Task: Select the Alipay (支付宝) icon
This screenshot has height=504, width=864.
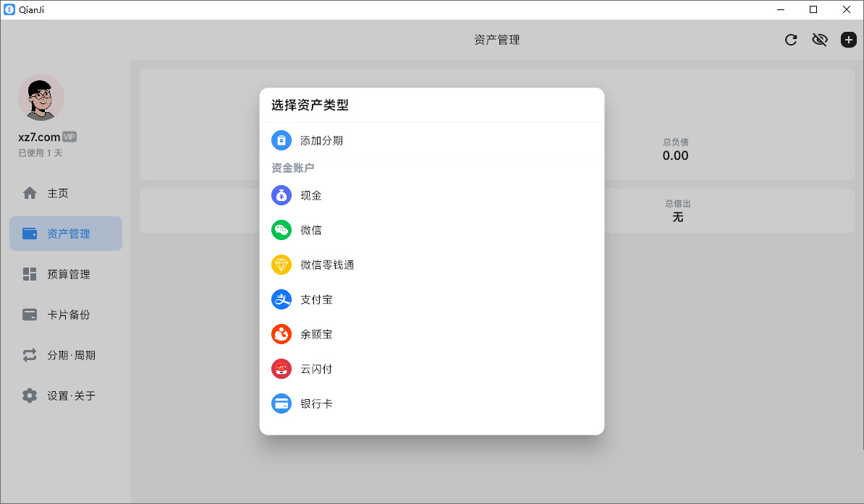Action: [x=281, y=299]
